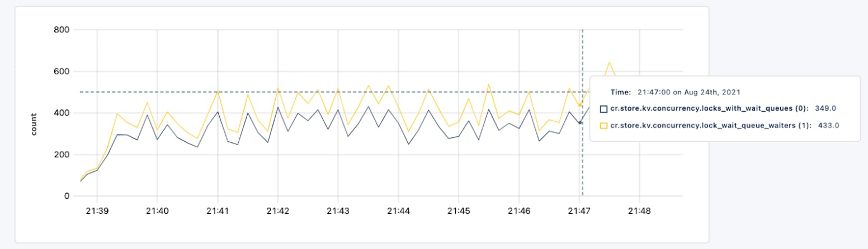
Task: Click the 433.0 value in the tooltip
Action: (829, 126)
